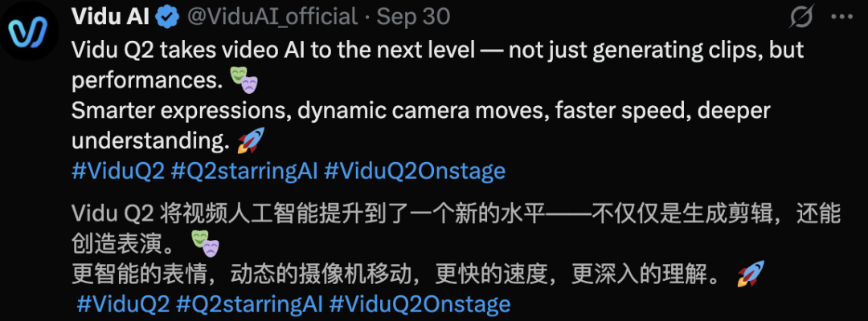Open #ViduQ2Onstage hashtag in the English post
Viewport: 868px width, 321px height.
click(414, 171)
